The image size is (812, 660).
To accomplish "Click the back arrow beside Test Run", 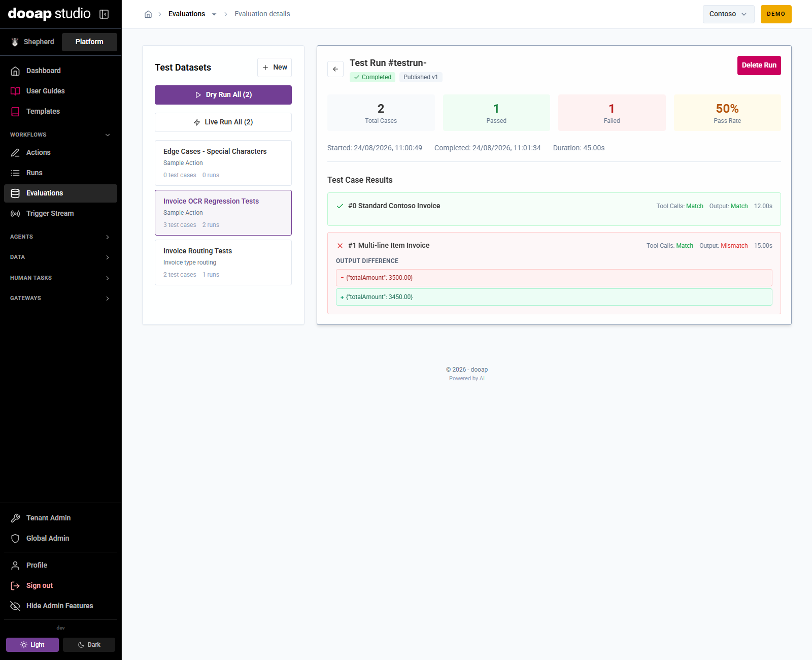I will (335, 69).
